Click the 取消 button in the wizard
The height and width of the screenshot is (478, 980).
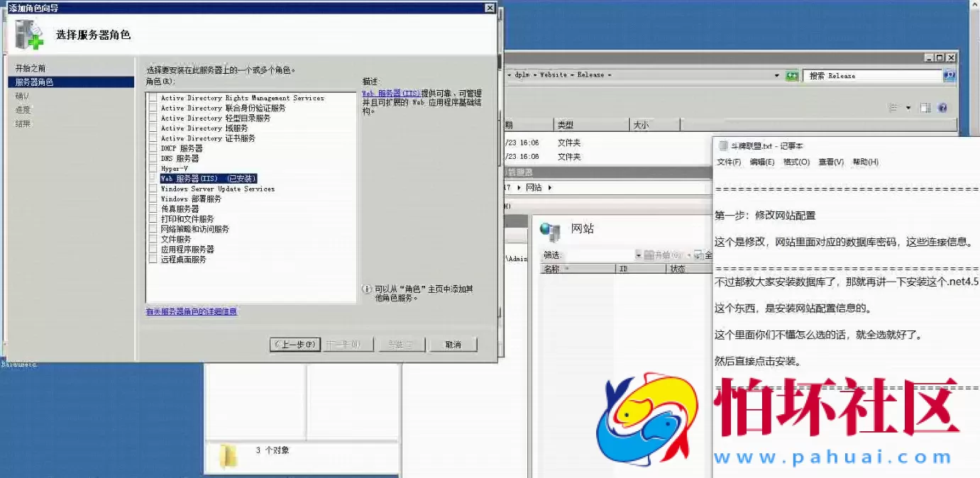(453, 345)
